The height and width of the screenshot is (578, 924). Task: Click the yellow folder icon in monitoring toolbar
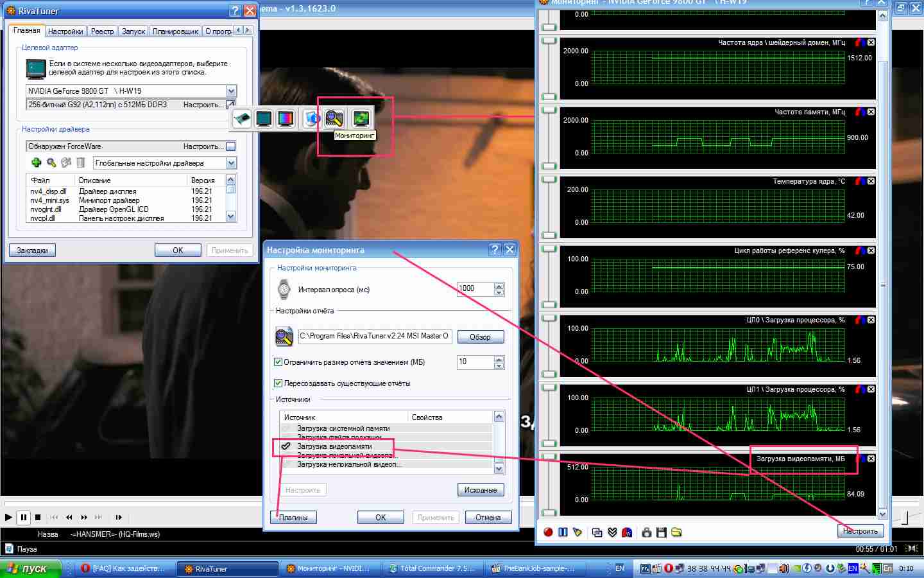676,532
